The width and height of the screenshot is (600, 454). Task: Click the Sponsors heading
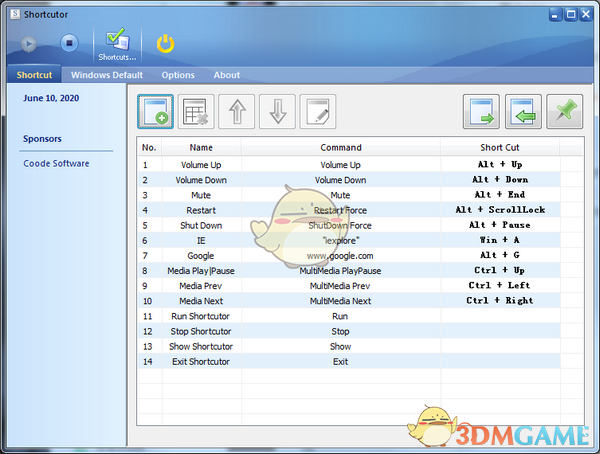coord(42,139)
